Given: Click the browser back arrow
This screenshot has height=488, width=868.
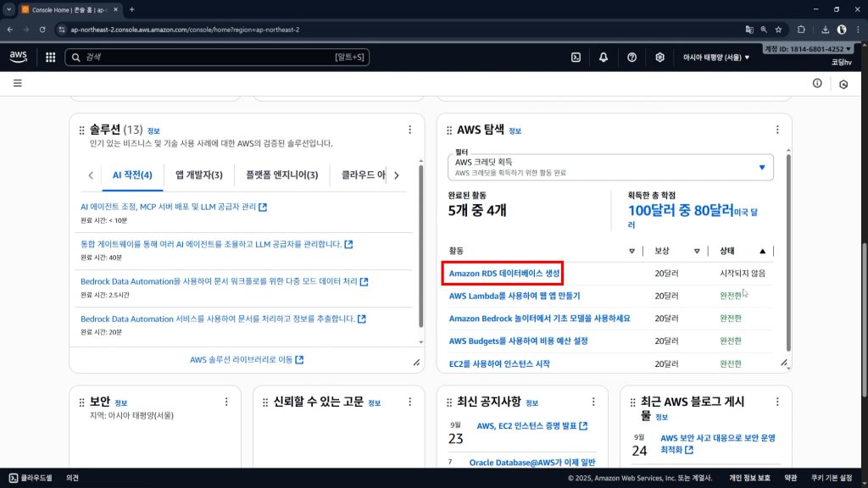Looking at the screenshot, I should tap(10, 30).
